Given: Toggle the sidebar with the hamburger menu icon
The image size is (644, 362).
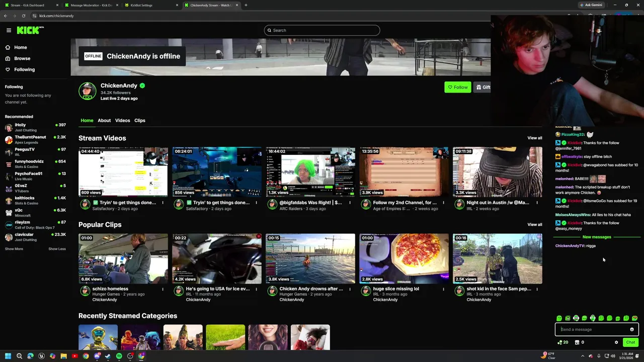Looking at the screenshot, I should [x=9, y=30].
